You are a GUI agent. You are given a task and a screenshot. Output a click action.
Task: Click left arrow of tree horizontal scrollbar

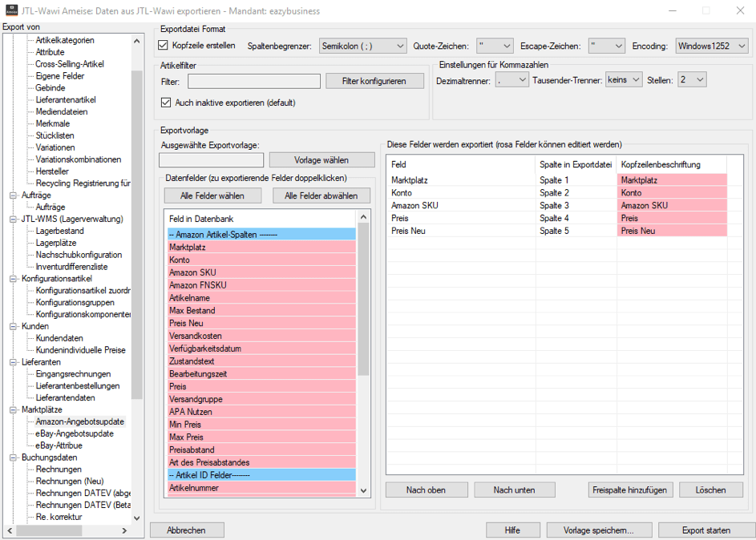[10, 530]
